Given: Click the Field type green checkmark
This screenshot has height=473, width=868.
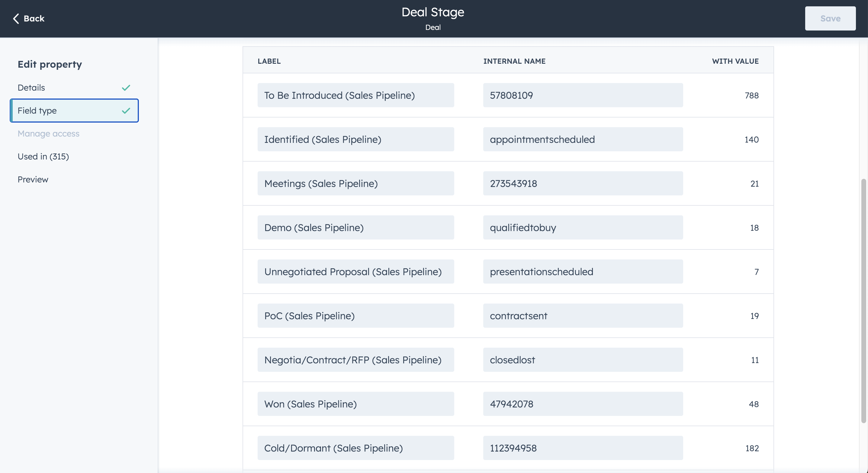Looking at the screenshot, I should tap(126, 111).
